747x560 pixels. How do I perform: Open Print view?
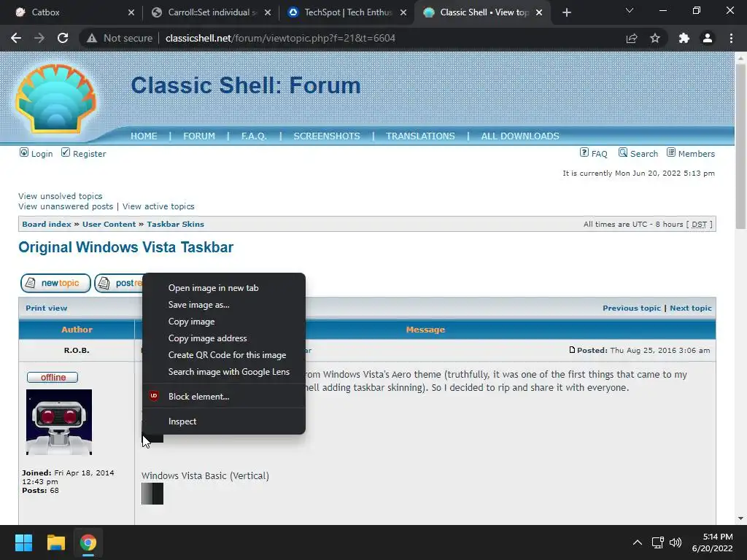pyautogui.click(x=46, y=308)
